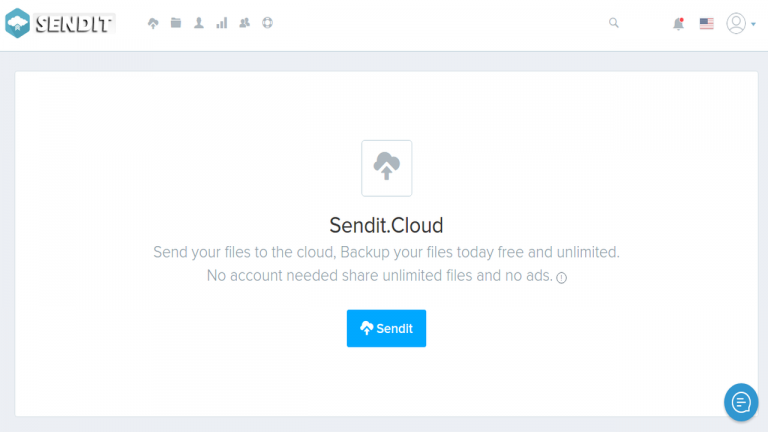Open the SENDIT wordmark home link
The image size is (768, 432).
pos(74,24)
